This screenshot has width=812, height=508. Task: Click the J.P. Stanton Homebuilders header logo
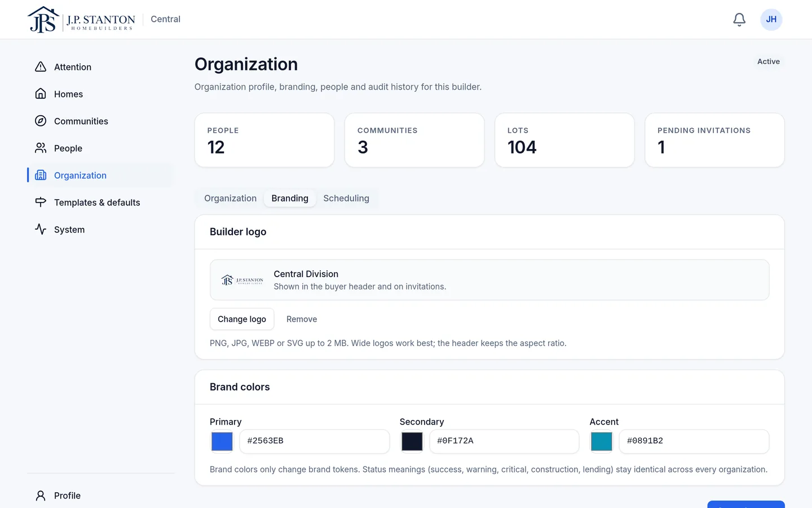pos(81,20)
